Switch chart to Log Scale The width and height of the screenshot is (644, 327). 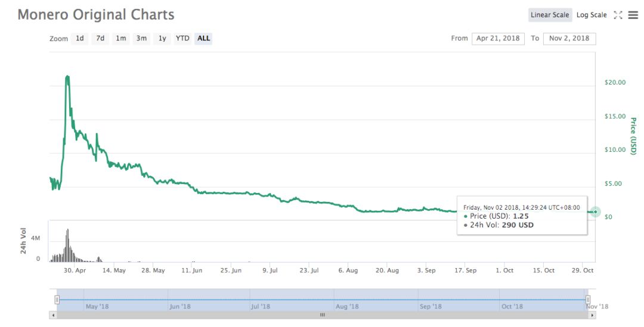pos(592,15)
